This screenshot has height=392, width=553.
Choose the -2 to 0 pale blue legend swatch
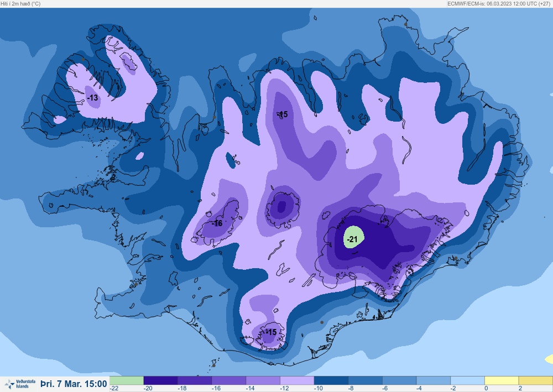[467, 380]
